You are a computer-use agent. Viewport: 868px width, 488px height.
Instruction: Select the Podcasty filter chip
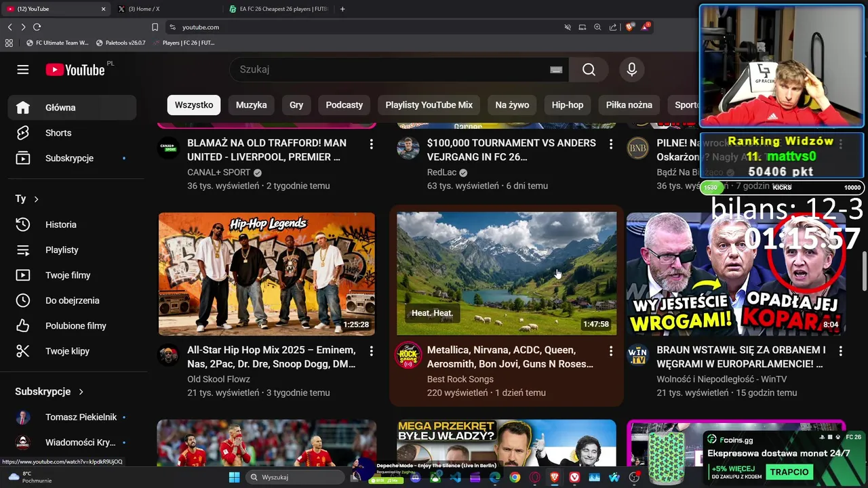pyautogui.click(x=344, y=105)
